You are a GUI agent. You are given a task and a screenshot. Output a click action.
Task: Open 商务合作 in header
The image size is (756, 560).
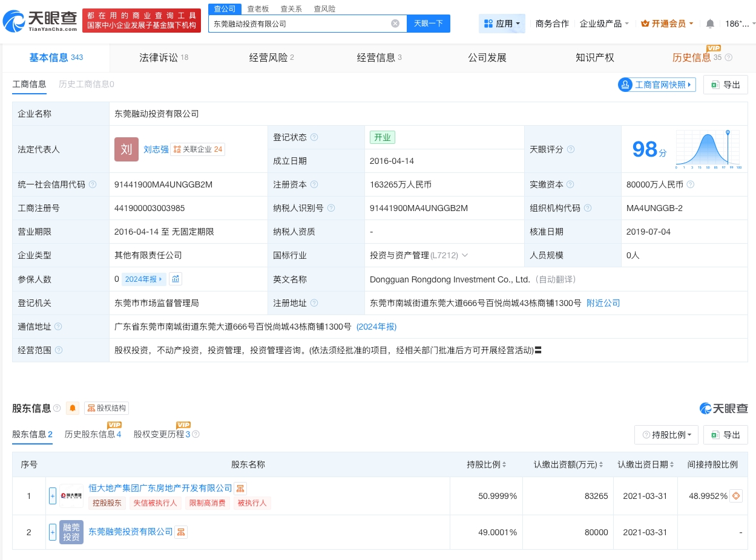click(552, 24)
